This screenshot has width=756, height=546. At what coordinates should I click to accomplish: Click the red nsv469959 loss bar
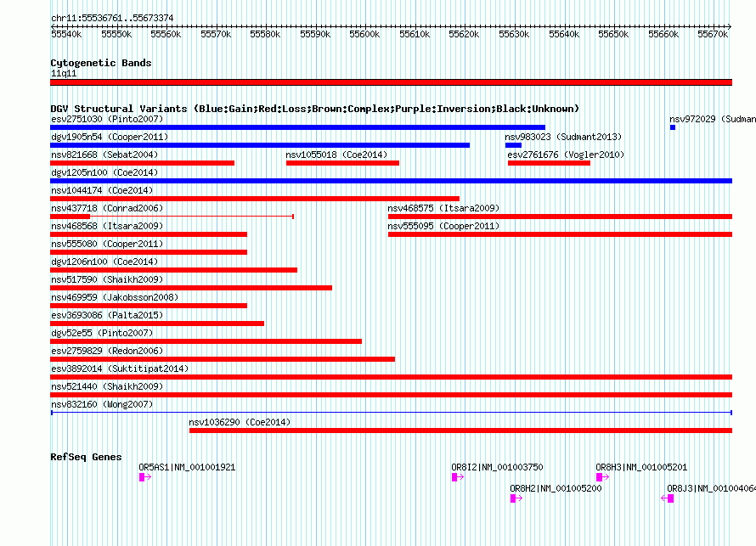tap(149, 306)
